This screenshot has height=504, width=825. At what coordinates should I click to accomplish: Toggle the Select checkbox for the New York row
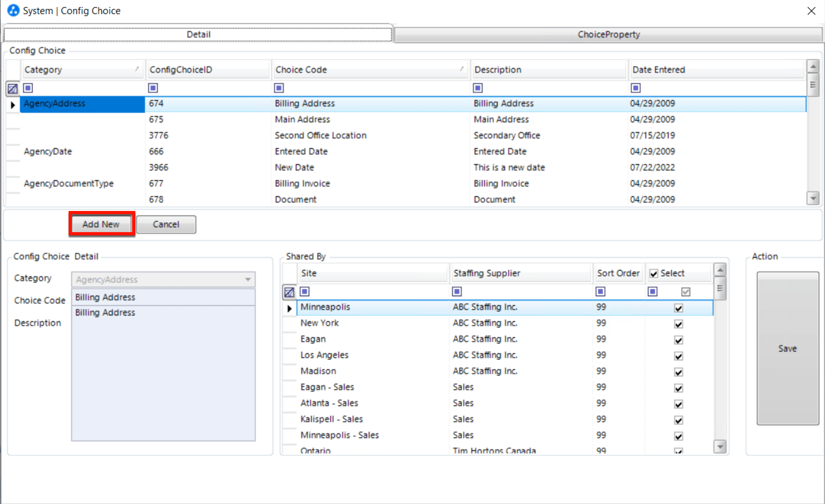click(678, 324)
